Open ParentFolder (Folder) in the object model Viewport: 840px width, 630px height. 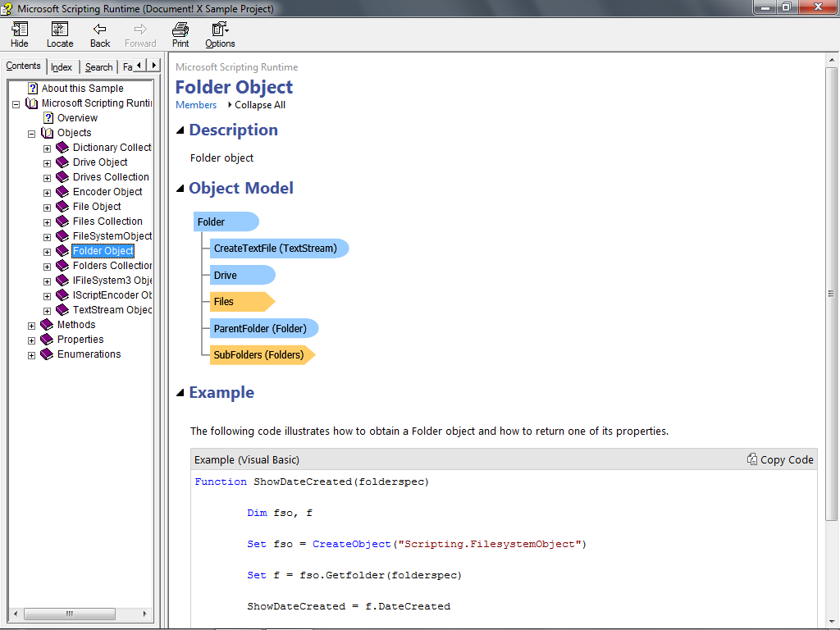264,328
